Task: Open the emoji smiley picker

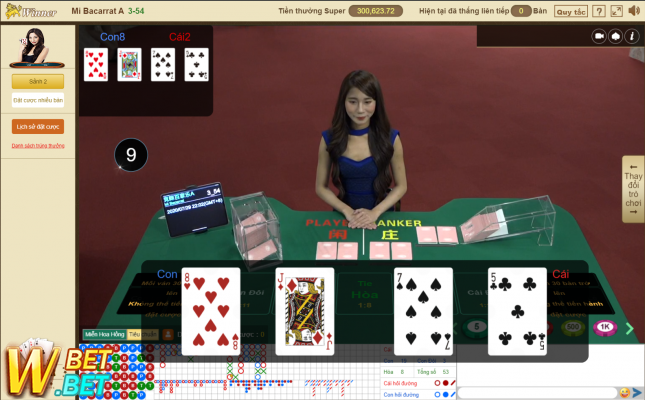Action: coord(624,393)
